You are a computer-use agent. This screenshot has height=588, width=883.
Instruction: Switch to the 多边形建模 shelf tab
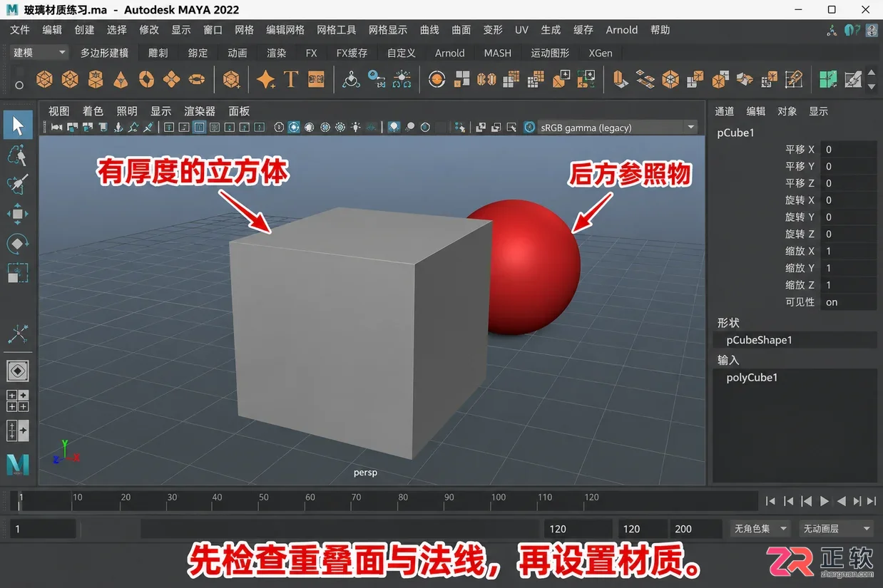tap(104, 53)
